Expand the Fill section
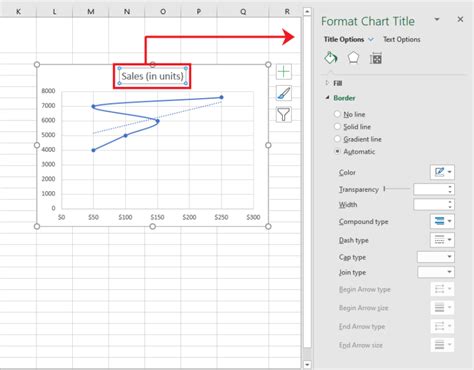This screenshot has height=370, width=474. (x=327, y=83)
